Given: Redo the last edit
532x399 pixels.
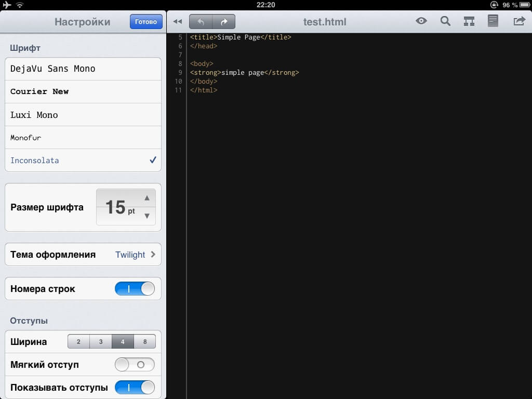Looking at the screenshot, I should coord(224,22).
